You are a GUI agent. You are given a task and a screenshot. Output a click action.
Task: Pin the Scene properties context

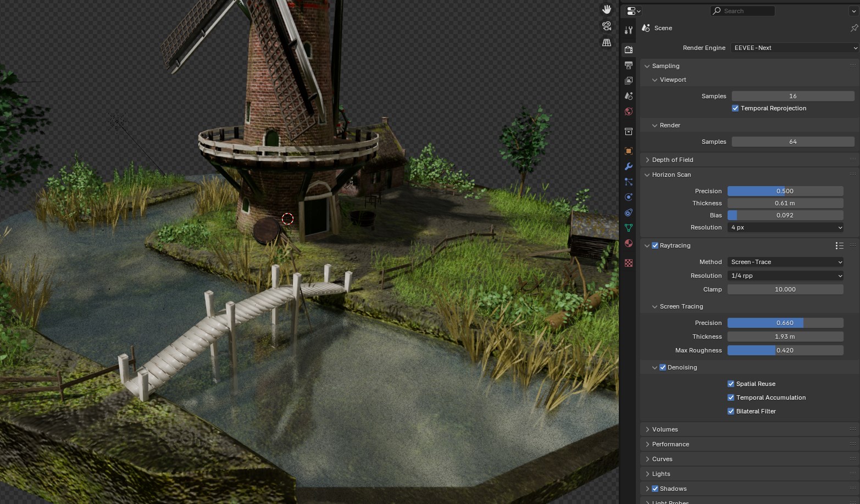point(854,28)
